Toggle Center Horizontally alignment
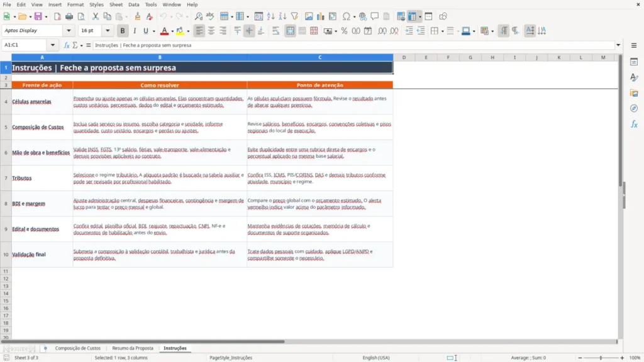This screenshot has width=644, height=362. click(211, 31)
